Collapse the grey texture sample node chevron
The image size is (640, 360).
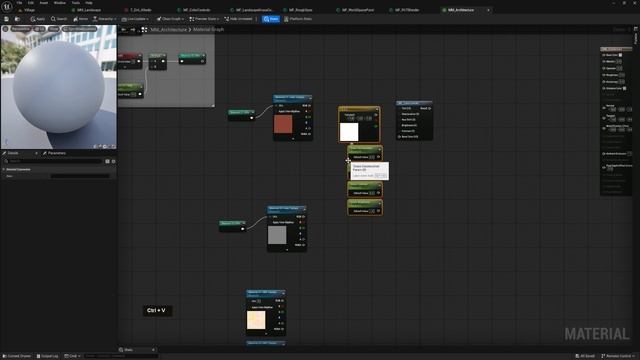287,249
